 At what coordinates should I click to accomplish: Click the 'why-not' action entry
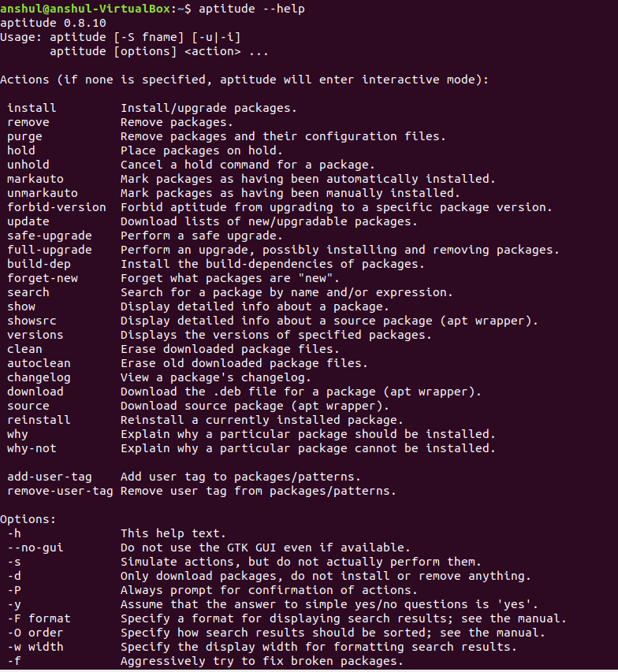coord(32,448)
